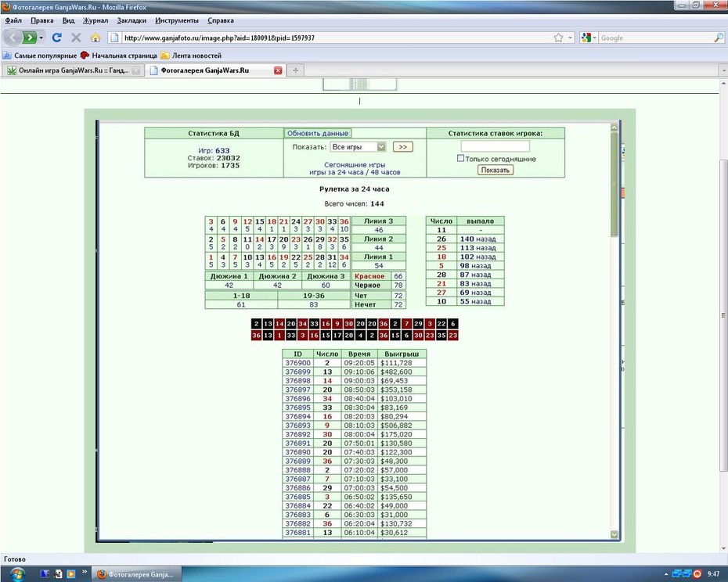Click the black 29 square in history strip

coord(418,324)
